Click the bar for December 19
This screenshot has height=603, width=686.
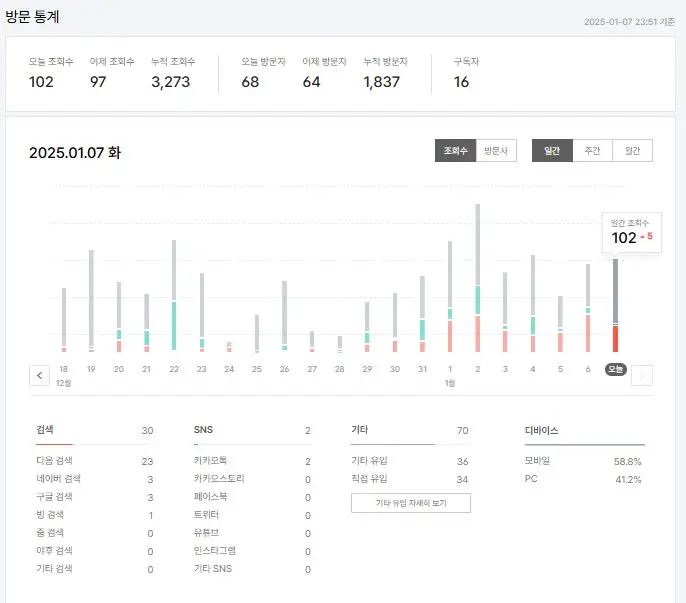click(x=91, y=301)
